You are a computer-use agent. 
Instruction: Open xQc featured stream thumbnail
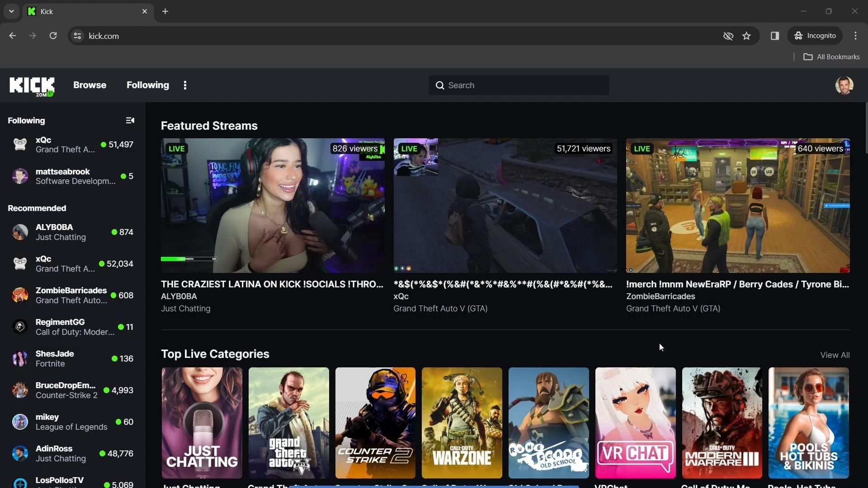tap(505, 206)
